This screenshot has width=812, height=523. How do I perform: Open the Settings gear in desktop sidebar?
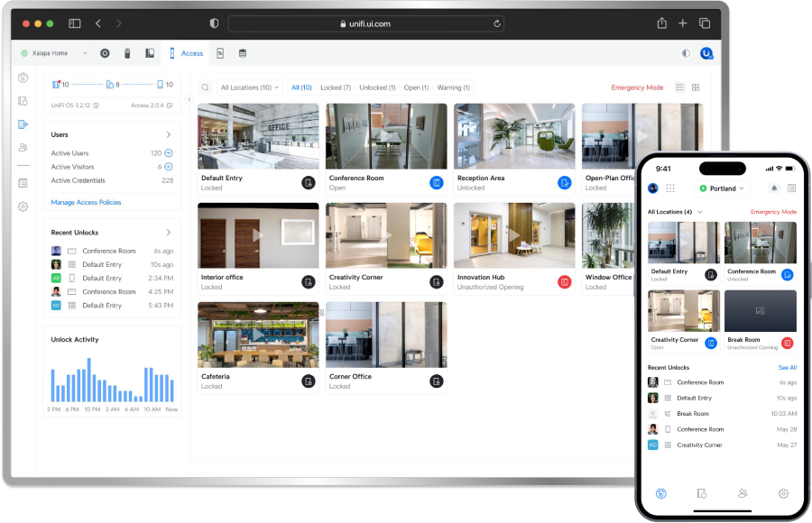[23, 206]
